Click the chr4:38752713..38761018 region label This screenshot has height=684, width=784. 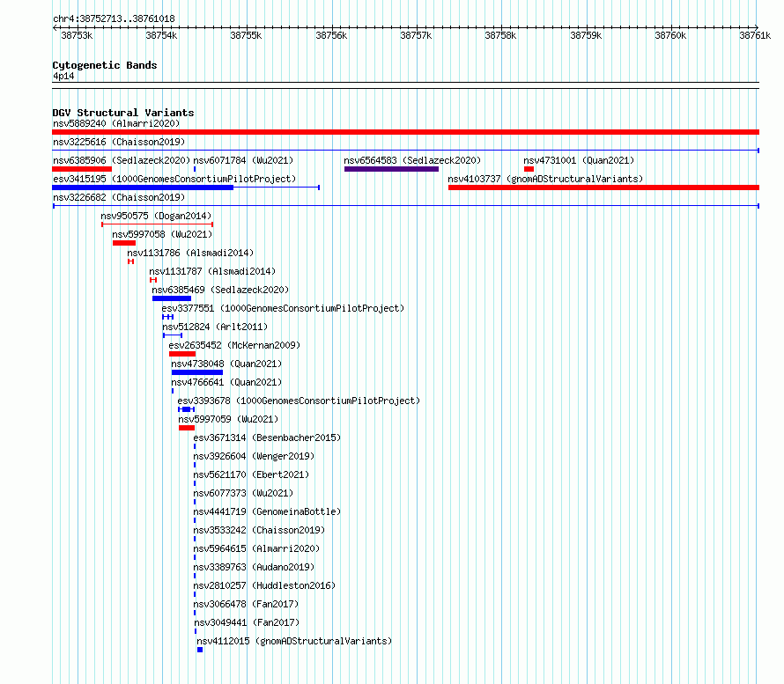pyautogui.click(x=114, y=18)
